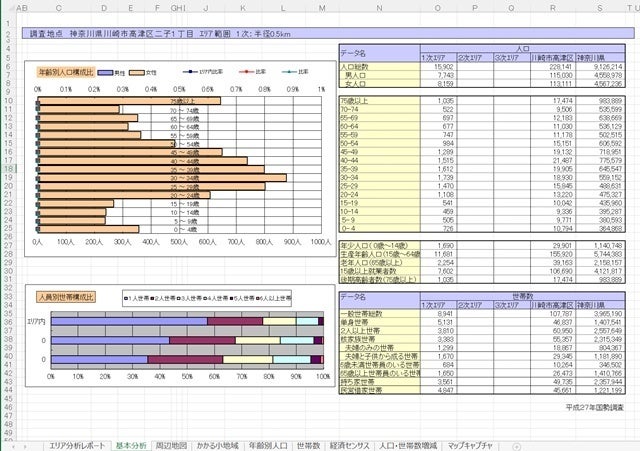Click the ｴﾘｱ内比率 line legend marker

click(190, 73)
